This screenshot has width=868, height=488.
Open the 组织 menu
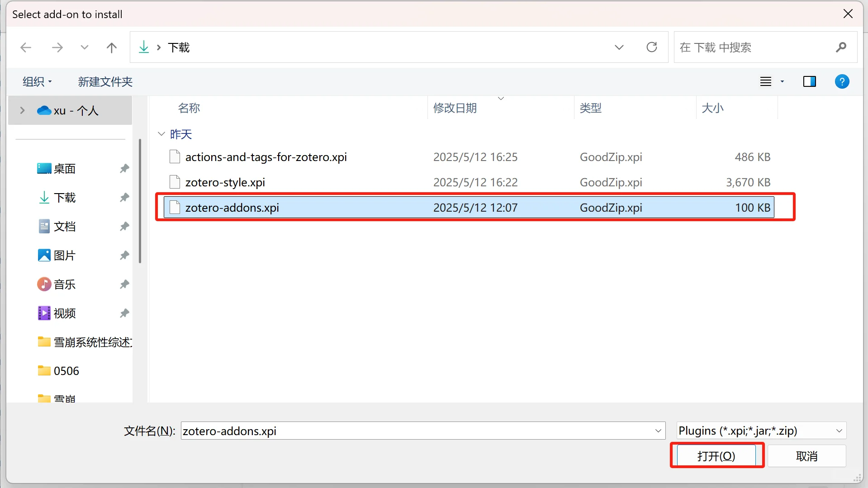point(37,82)
